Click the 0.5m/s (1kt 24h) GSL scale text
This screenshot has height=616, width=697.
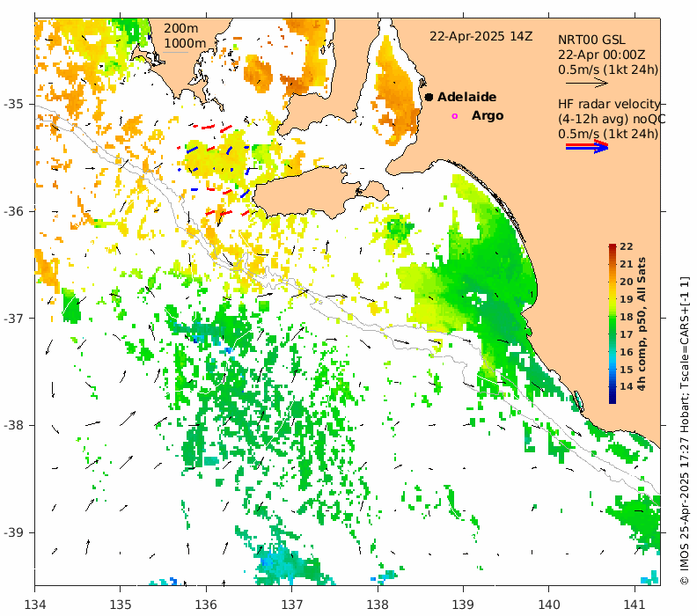tap(608, 70)
